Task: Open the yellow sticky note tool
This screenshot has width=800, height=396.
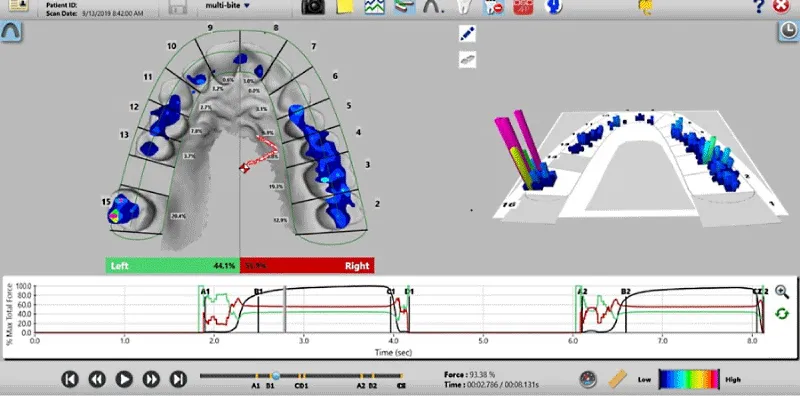Action: (x=345, y=6)
